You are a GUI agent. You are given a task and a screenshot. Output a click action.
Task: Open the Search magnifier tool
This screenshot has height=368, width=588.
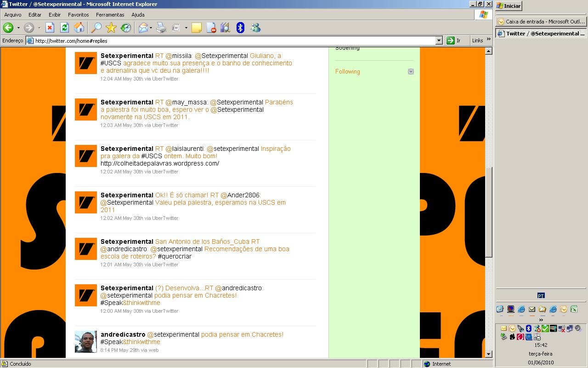(96, 28)
